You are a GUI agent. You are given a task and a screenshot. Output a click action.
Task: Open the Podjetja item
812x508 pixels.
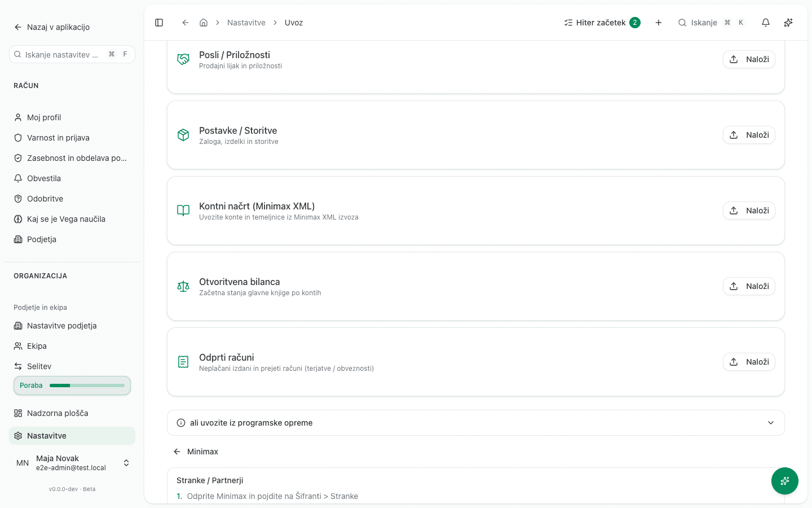pyautogui.click(x=72, y=239)
